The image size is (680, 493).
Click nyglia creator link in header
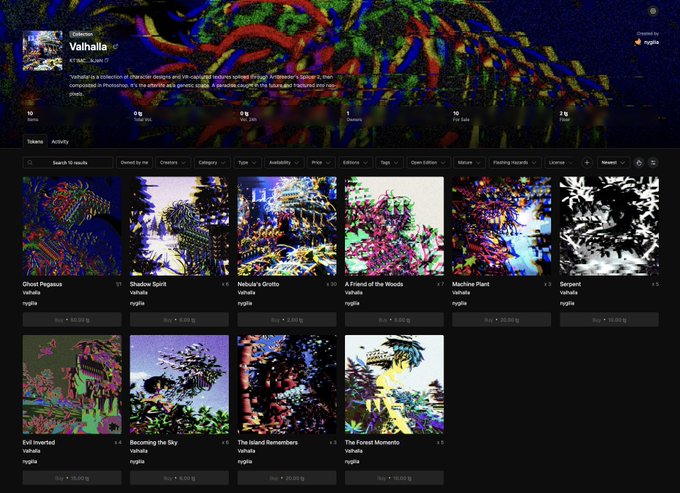point(651,42)
